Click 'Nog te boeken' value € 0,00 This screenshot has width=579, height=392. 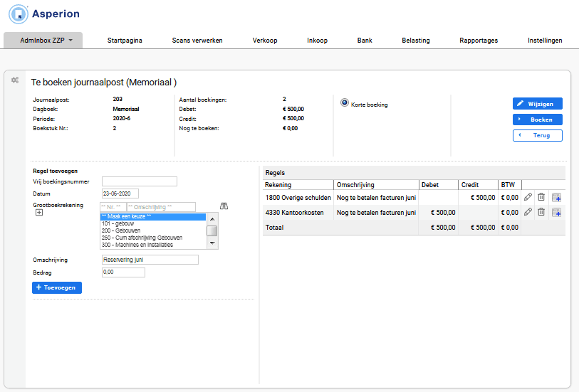(291, 128)
